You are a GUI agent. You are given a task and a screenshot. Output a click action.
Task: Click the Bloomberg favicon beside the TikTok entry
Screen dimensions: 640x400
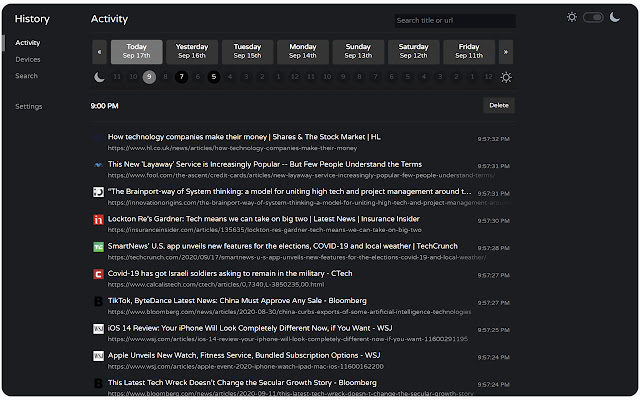[x=98, y=301]
